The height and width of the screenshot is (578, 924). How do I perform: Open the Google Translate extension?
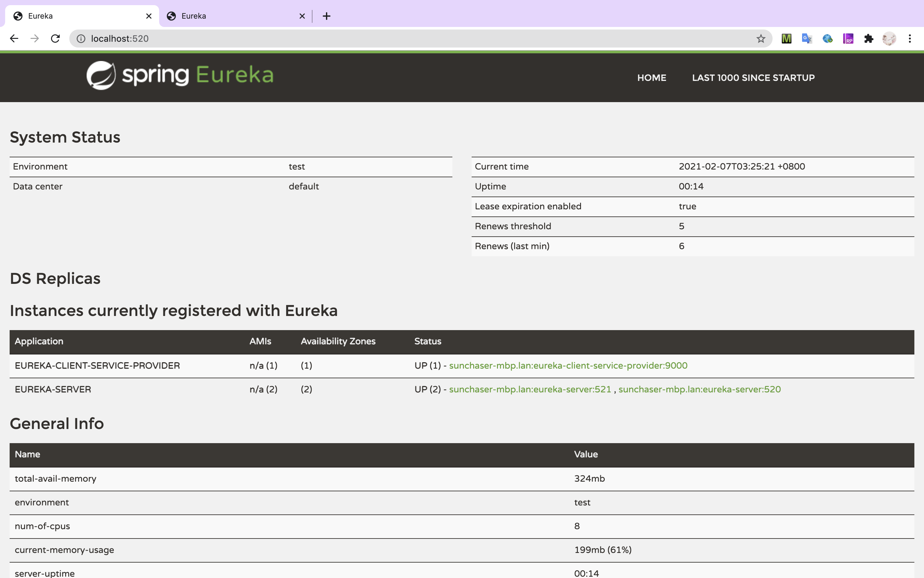click(807, 39)
